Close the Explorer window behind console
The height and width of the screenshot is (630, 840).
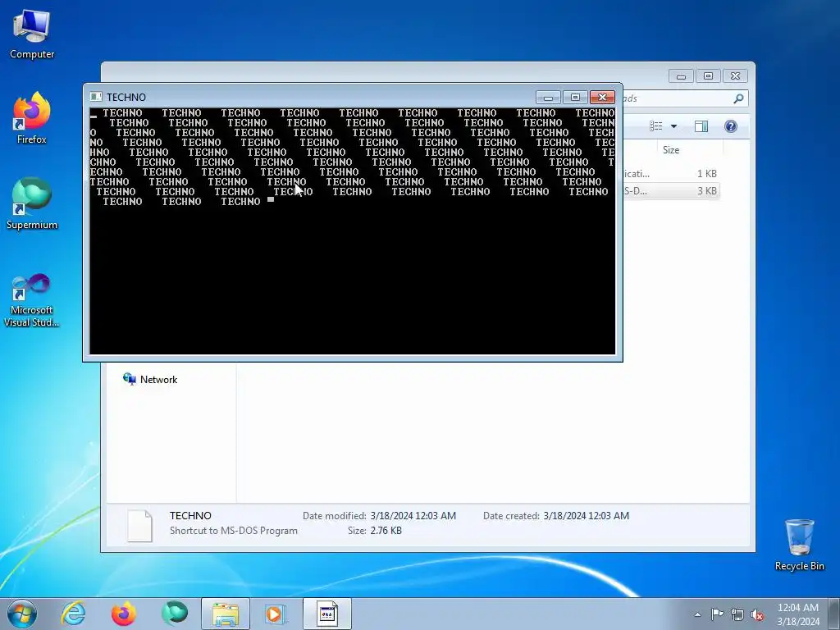735,76
